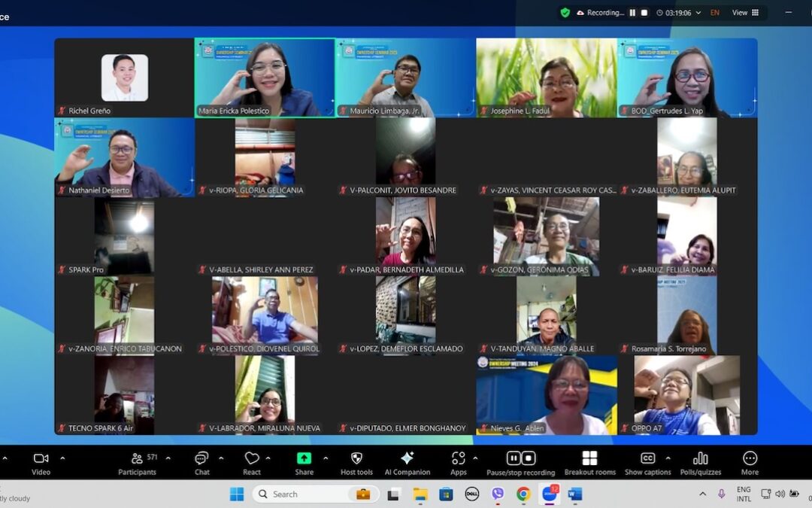This screenshot has width=812, height=508.
Task: Open Viber from the taskbar
Action: coord(498,494)
